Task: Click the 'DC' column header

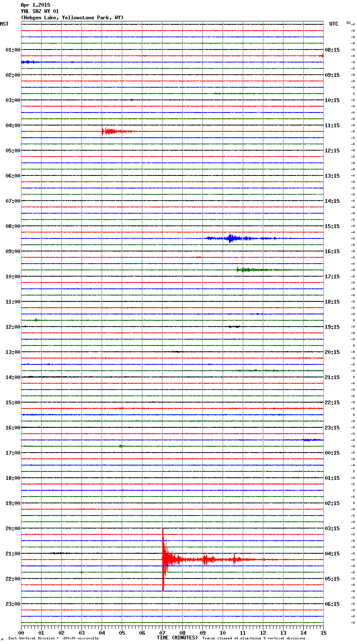Action: (x=349, y=23)
